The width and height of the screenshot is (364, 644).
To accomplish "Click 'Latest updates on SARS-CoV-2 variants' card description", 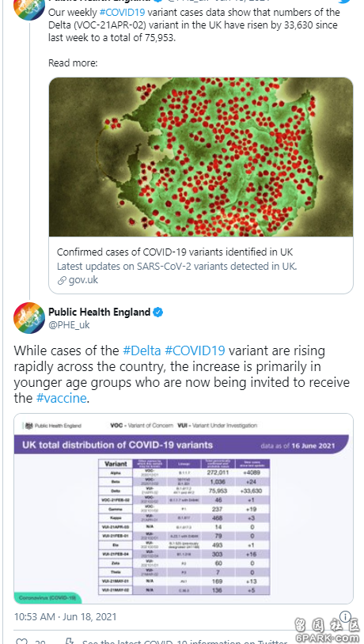I will [x=176, y=266].
